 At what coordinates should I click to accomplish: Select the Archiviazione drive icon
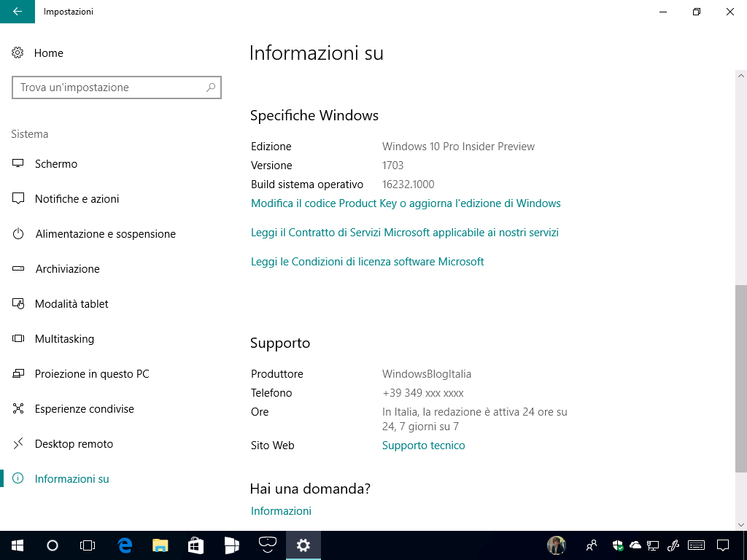[18, 269]
